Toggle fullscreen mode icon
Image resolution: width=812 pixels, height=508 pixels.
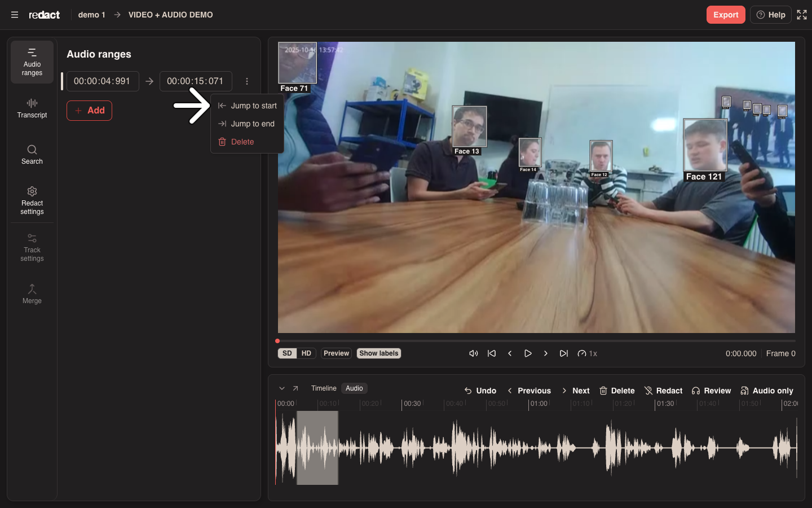tap(802, 15)
